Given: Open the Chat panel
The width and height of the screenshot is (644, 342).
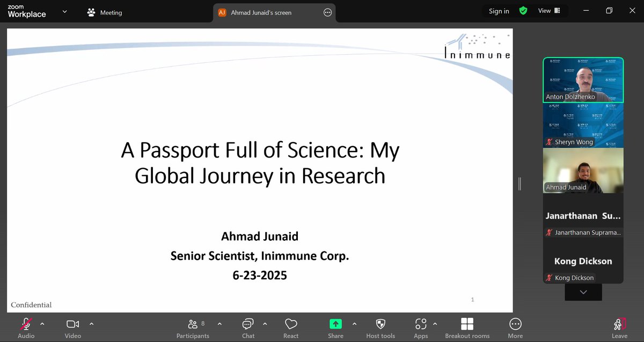Looking at the screenshot, I should tap(248, 328).
